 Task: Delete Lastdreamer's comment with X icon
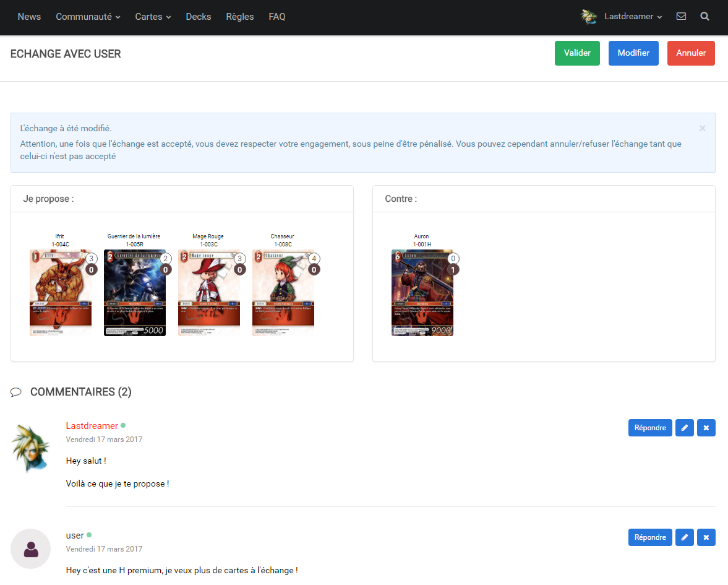[706, 428]
